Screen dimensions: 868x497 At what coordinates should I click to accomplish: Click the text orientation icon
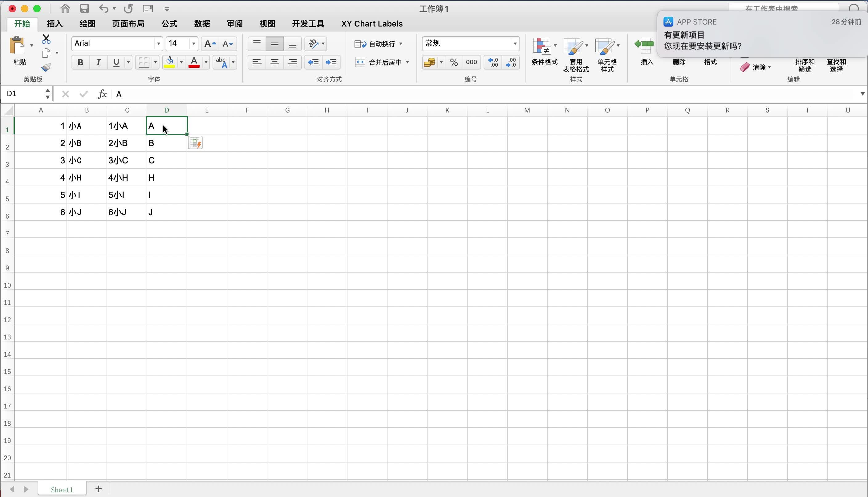[313, 44]
